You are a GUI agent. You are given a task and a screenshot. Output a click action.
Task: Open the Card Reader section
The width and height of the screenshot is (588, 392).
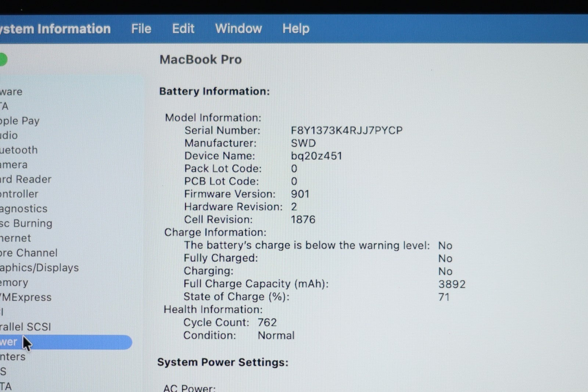click(26, 179)
